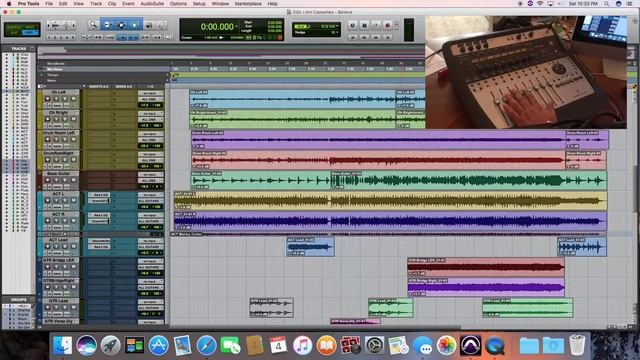Select the first ACT Lead clip on timeline
The image size is (640, 360).
pos(311,247)
